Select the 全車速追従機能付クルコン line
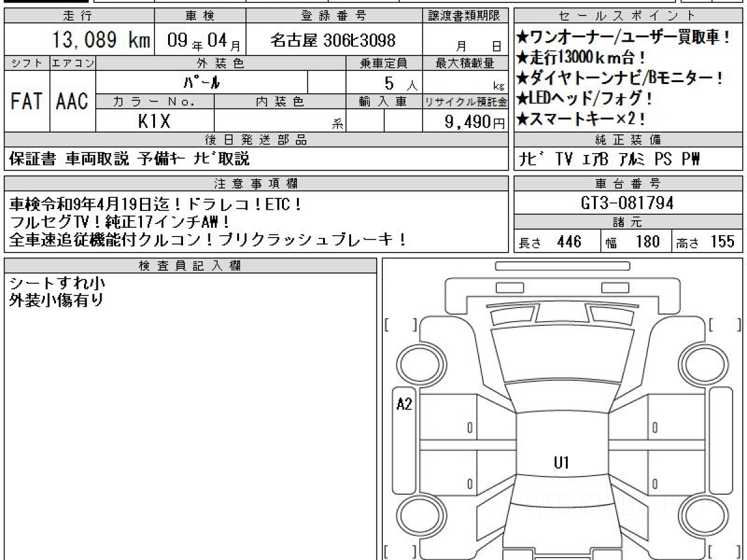 pos(209,240)
